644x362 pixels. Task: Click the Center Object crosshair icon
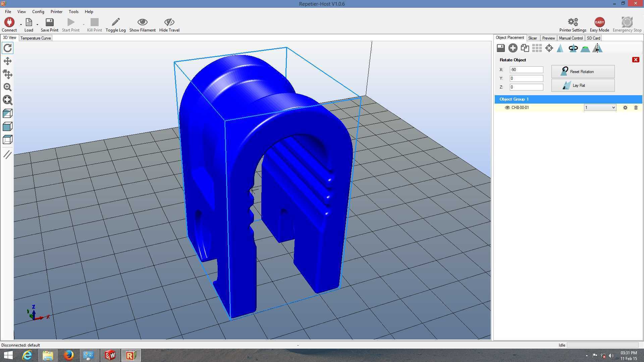tap(549, 48)
